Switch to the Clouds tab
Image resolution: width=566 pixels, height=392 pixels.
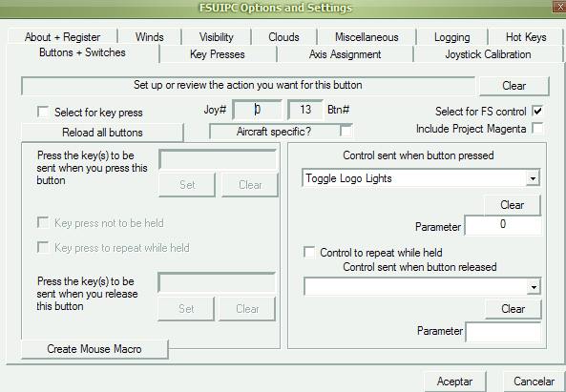point(283,37)
